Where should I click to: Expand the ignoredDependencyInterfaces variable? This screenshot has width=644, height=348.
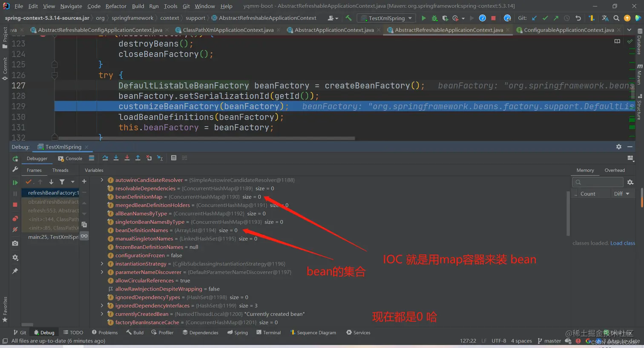[102, 305]
